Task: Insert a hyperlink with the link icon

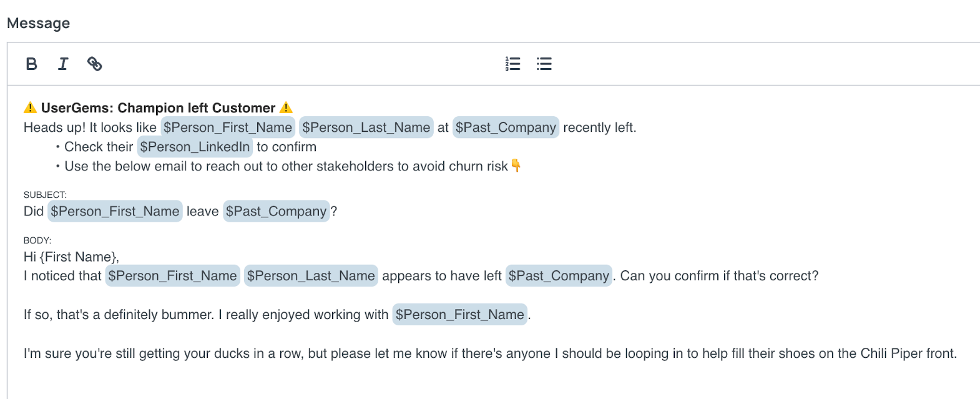Action: tap(94, 64)
